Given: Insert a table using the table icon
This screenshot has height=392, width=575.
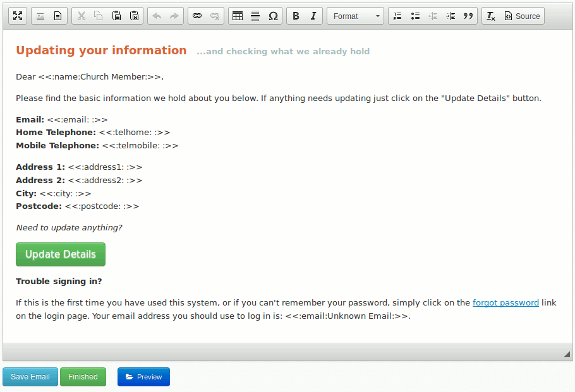Looking at the screenshot, I should (238, 16).
